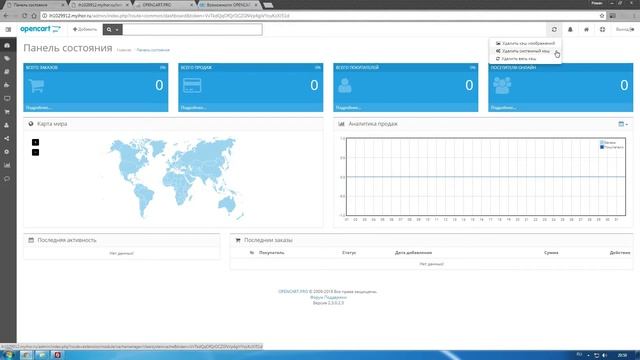Screen dimensions: 640x360
Task: Open the notifications bell icon
Action: point(570,29)
